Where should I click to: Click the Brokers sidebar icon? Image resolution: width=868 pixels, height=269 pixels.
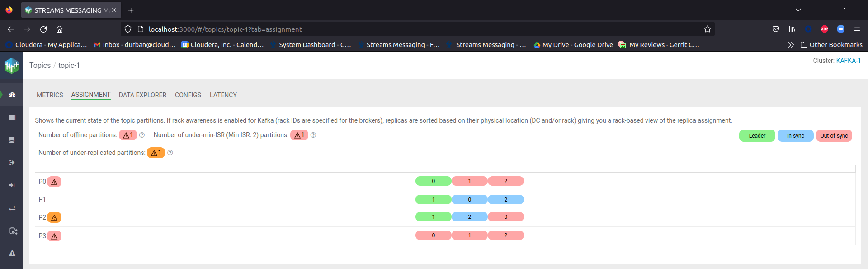pyautogui.click(x=12, y=117)
